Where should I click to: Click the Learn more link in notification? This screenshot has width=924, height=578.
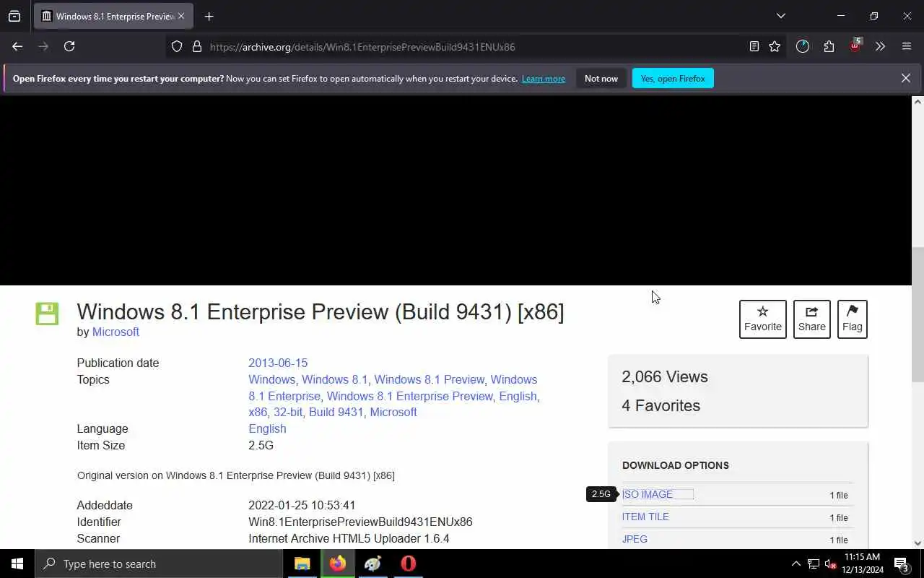[x=544, y=79]
